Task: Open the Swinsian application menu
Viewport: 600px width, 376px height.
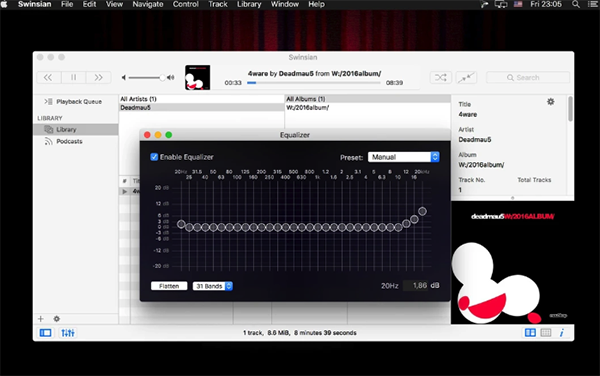Action: click(34, 4)
